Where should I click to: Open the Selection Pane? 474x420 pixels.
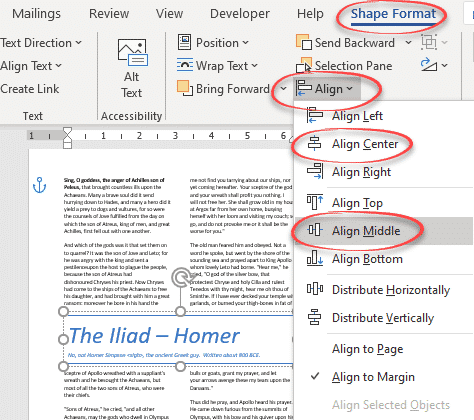coord(344,66)
